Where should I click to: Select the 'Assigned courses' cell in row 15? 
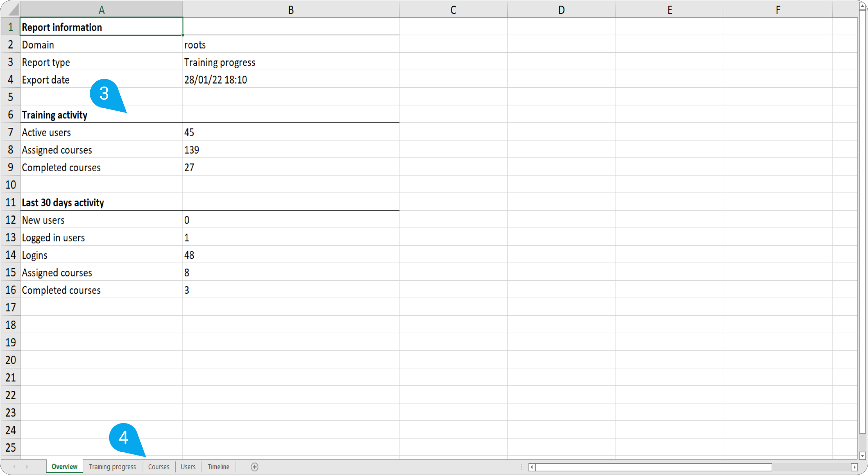[102, 272]
